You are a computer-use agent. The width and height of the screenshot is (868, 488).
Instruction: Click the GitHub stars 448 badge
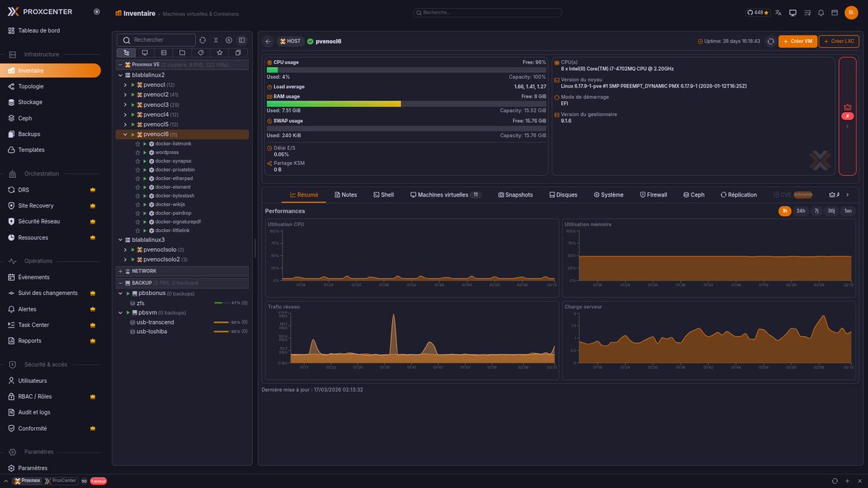(x=757, y=12)
